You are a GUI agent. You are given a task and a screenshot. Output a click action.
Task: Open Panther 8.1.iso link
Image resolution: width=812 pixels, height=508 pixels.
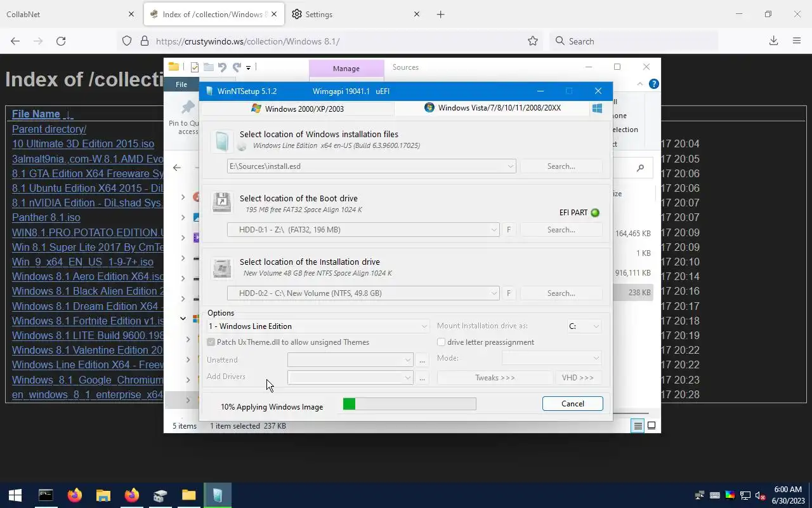(x=46, y=217)
